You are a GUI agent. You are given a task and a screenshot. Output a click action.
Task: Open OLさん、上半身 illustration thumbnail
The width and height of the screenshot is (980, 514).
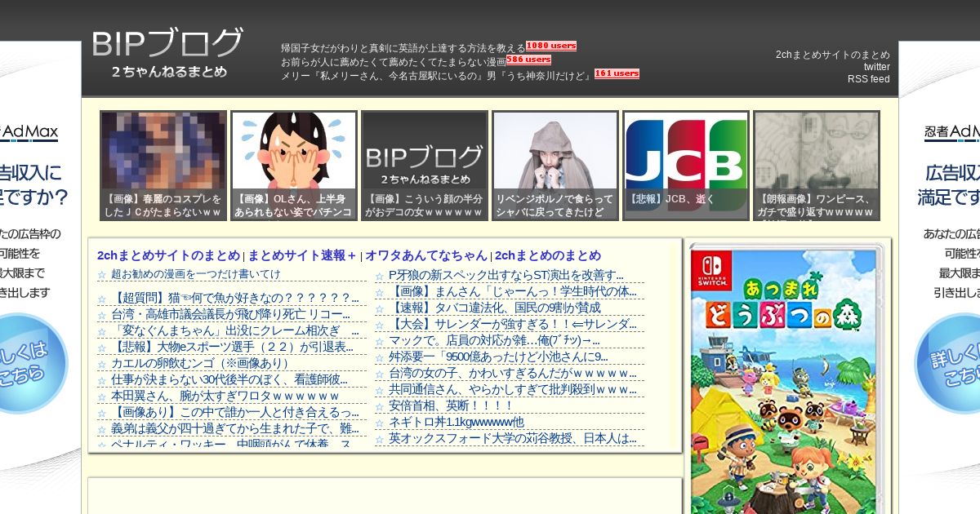coord(294,166)
